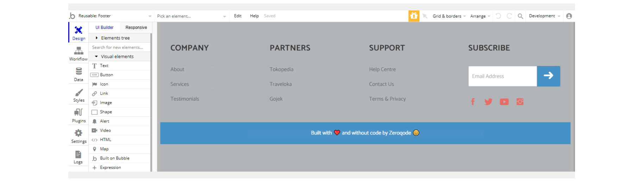Screen dimensions: 644x182
Task: Click the Search for new elements field
Action: click(x=120, y=47)
